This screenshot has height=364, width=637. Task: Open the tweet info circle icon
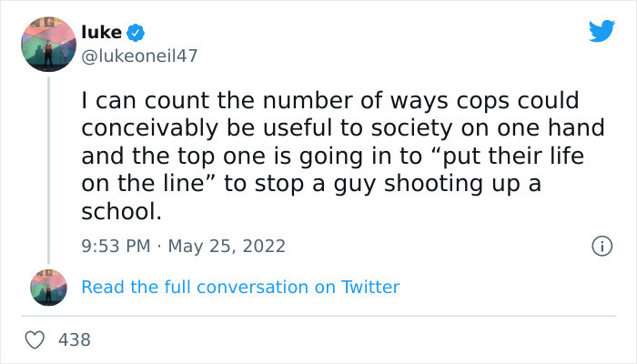click(601, 246)
